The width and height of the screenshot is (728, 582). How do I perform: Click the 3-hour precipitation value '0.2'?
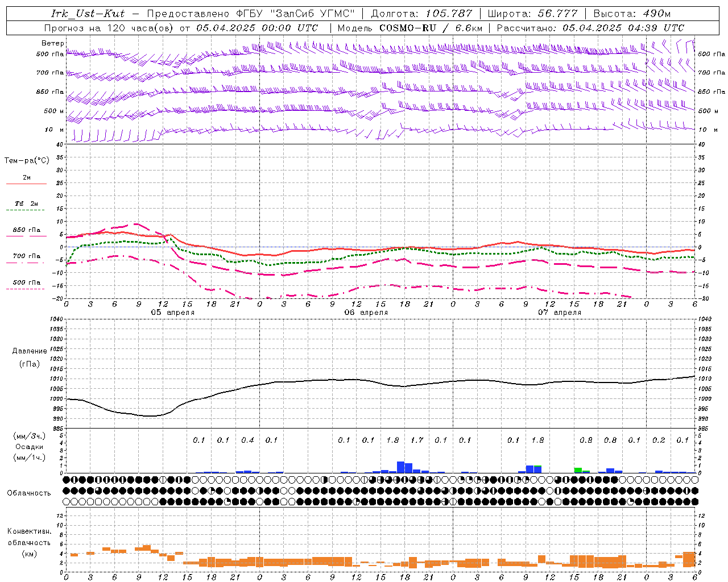(x=659, y=440)
